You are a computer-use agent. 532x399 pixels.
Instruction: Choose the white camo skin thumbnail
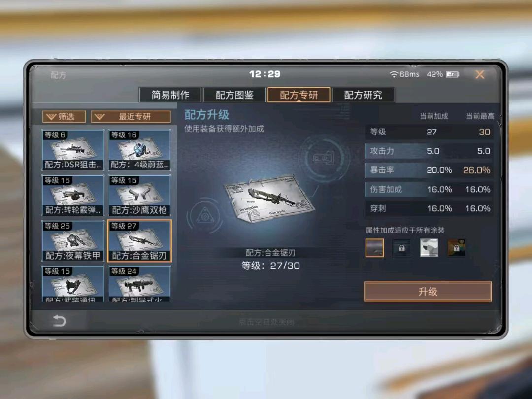[x=429, y=248]
